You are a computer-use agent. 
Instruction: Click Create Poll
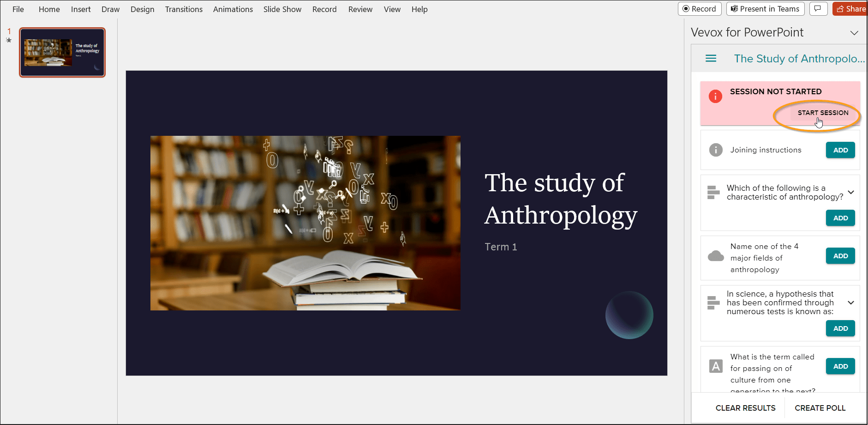click(820, 408)
